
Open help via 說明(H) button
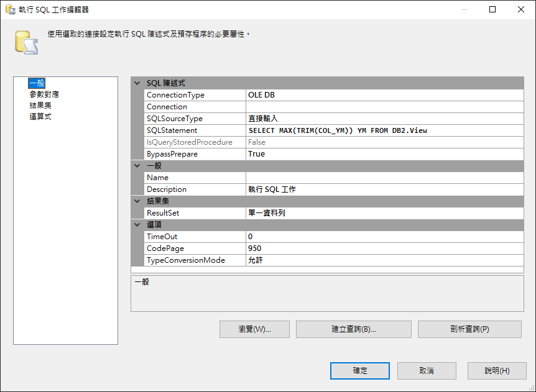(x=497, y=371)
